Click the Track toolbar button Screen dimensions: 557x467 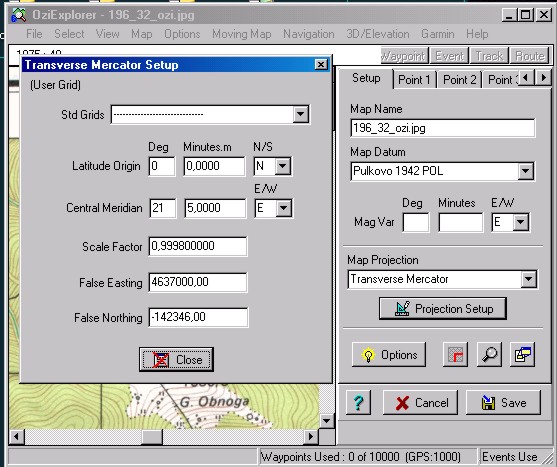489,56
